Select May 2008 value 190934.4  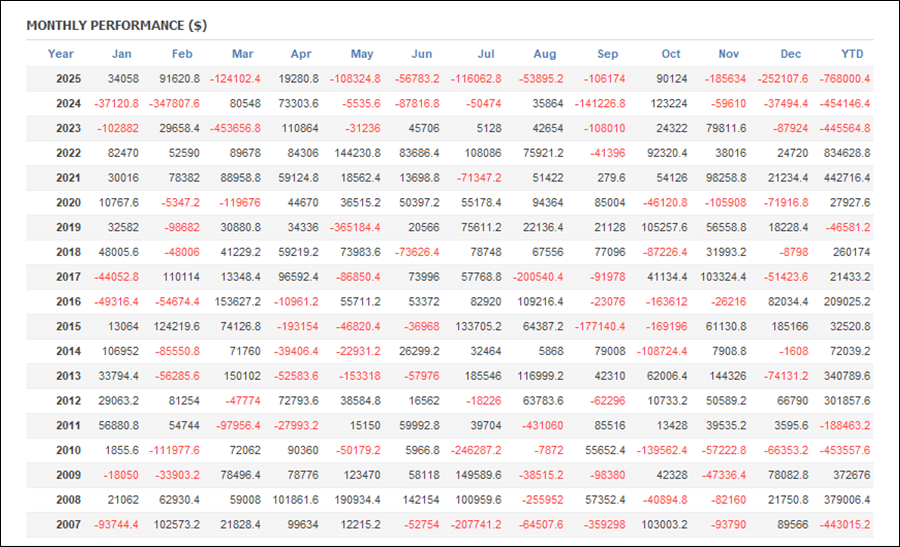click(354, 500)
